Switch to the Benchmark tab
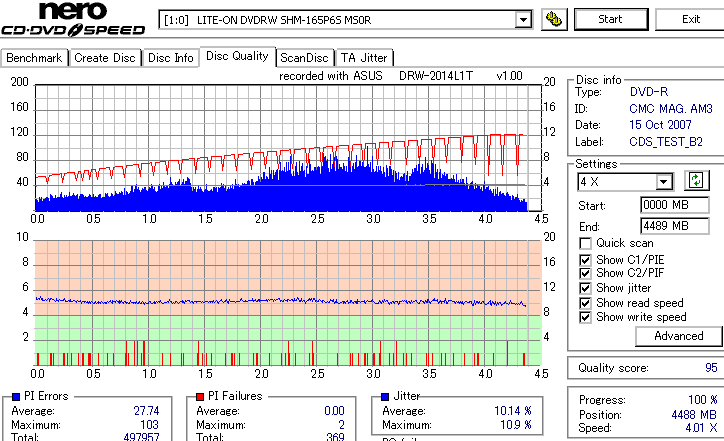 coord(34,58)
